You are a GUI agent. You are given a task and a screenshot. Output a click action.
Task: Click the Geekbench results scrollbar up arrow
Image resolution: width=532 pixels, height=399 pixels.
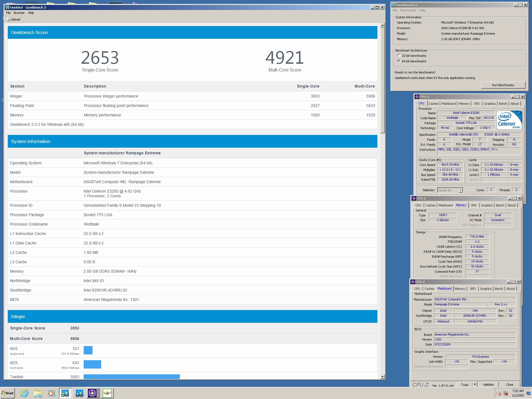[x=382, y=25]
